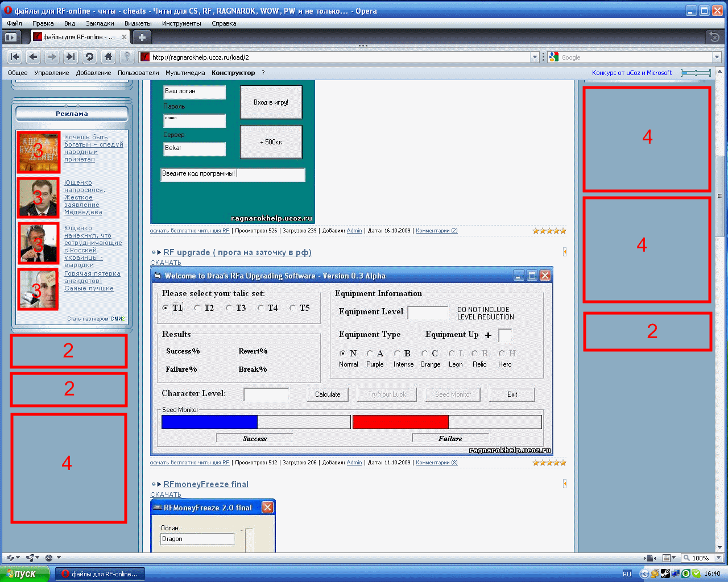728x582 pixels.
Task: Click the slider in the uCoz admin bar
Action: click(x=696, y=73)
